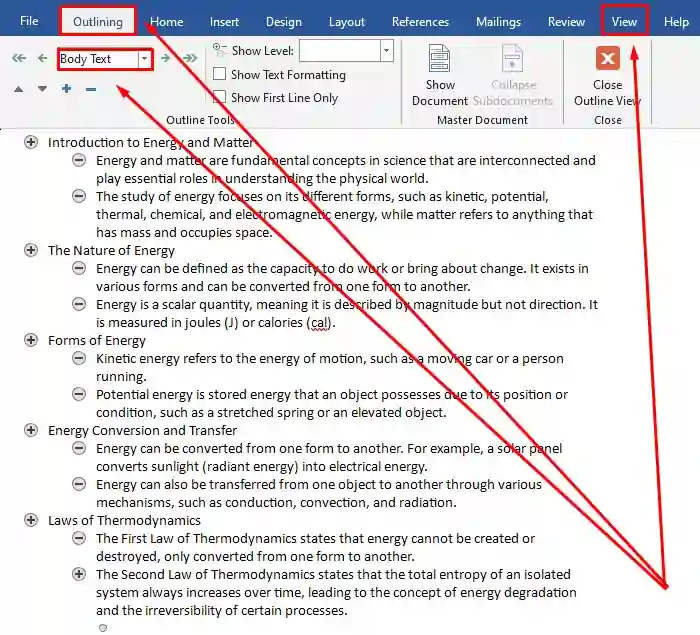700x635 pixels.
Task: Click the heading text 'The Nature of Energy'
Action: tap(111, 251)
